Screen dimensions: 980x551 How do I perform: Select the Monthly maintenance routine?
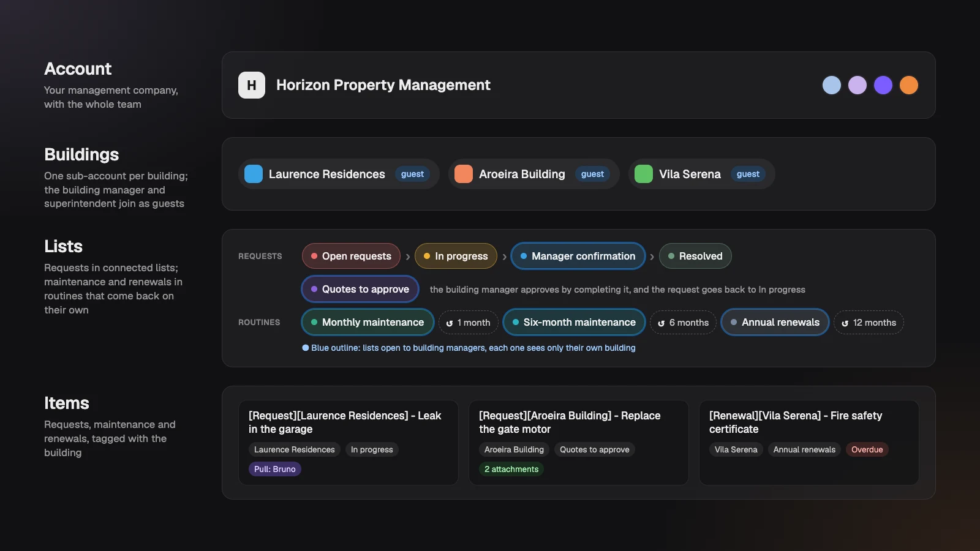pos(367,322)
